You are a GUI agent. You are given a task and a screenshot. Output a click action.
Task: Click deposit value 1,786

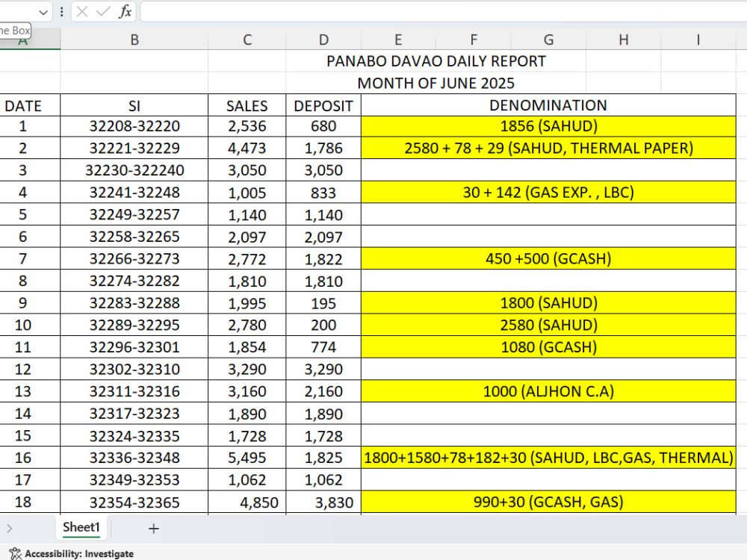[x=323, y=148]
